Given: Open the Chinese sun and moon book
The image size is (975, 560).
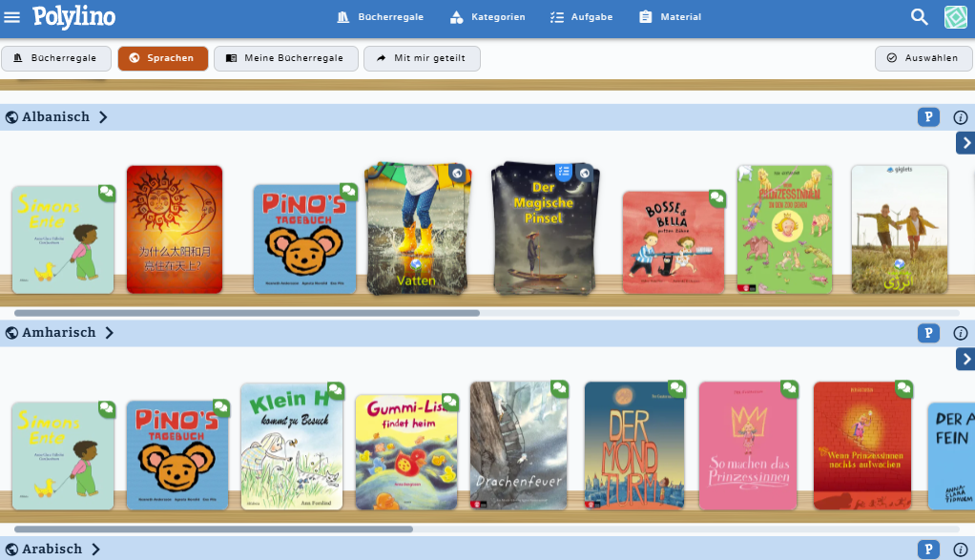Looking at the screenshot, I should [x=174, y=229].
